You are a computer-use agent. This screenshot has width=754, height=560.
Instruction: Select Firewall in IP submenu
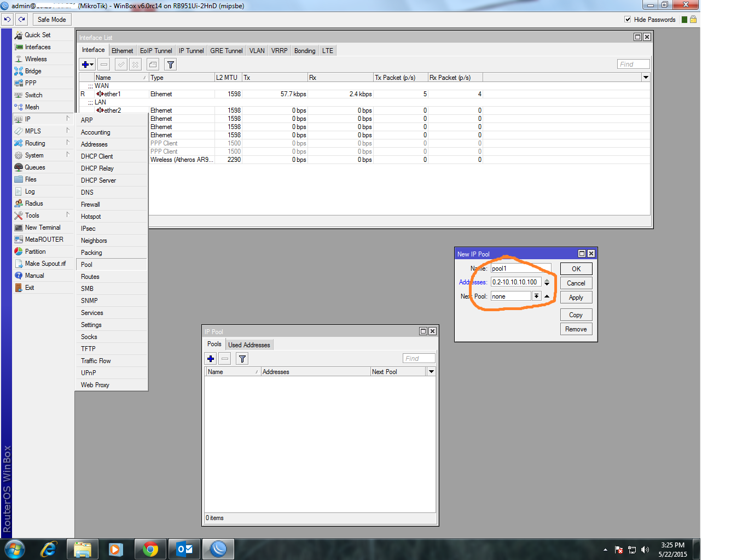pyautogui.click(x=112, y=205)
